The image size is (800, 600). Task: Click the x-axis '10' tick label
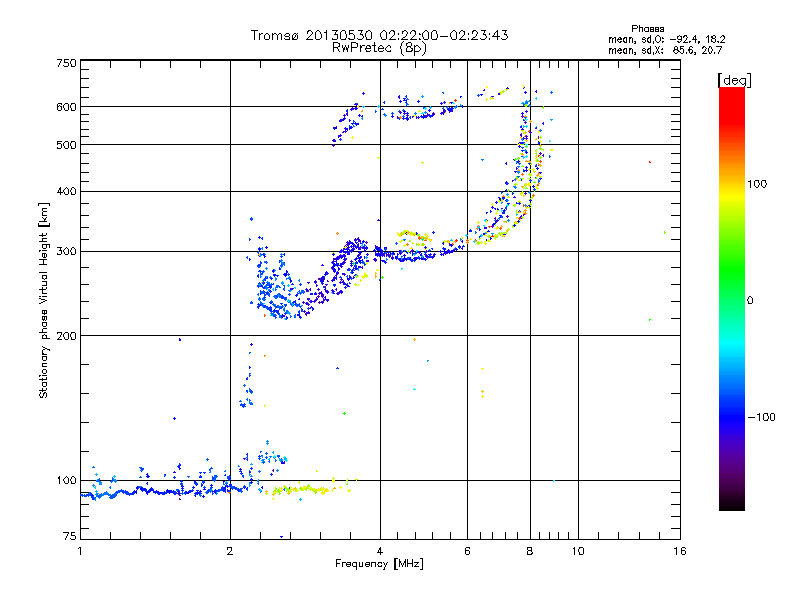(578, 551)
